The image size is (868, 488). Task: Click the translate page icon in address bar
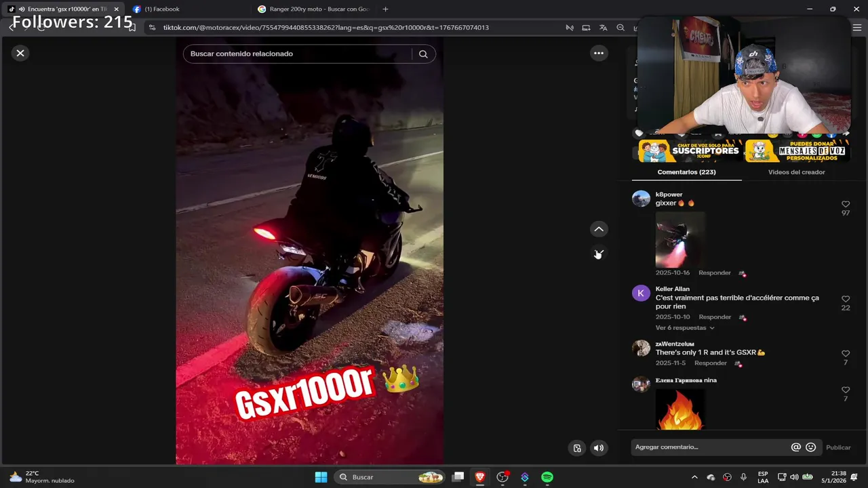coord(603,28)
